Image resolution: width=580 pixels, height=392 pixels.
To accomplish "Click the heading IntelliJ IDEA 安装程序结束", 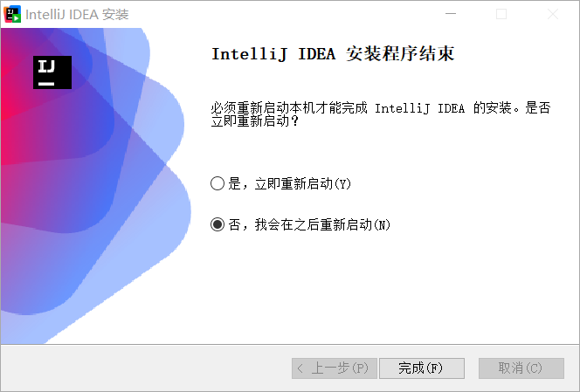I will 333,54.
